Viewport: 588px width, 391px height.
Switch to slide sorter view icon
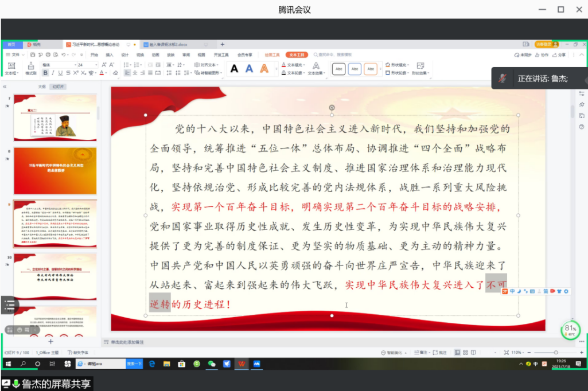pyautogui.click(x=466, y=352)
